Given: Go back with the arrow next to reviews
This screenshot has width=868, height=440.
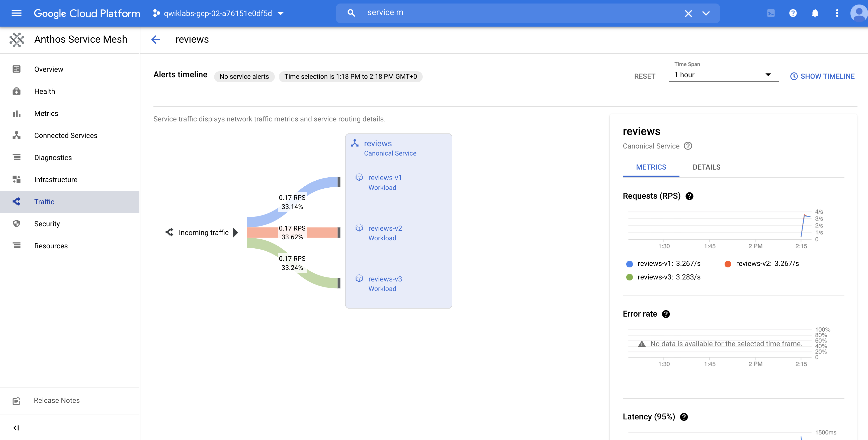Looking at the screenshot, I should [x=156, y=39].
